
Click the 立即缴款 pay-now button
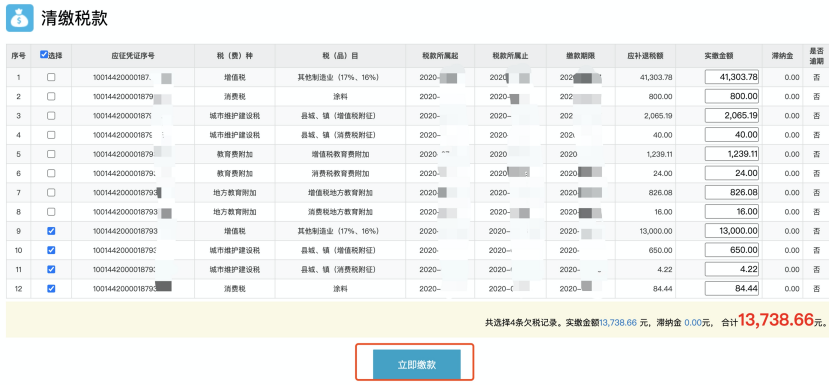416,364
